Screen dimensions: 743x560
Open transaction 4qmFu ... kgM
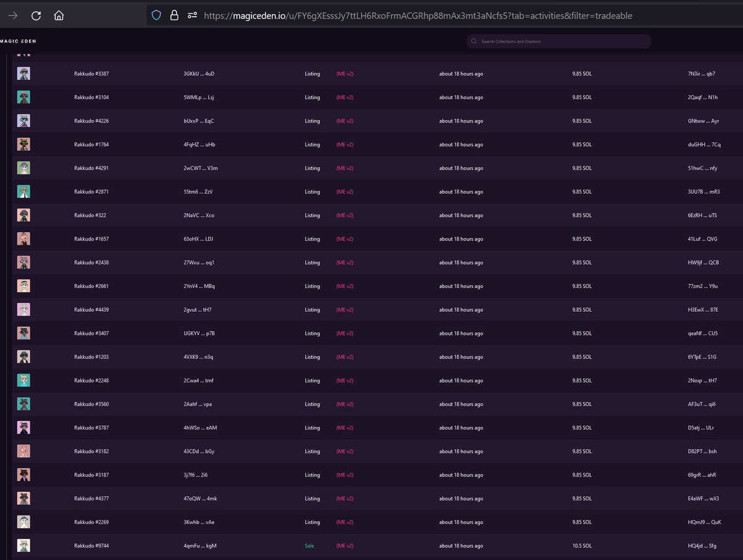(200, 546)
